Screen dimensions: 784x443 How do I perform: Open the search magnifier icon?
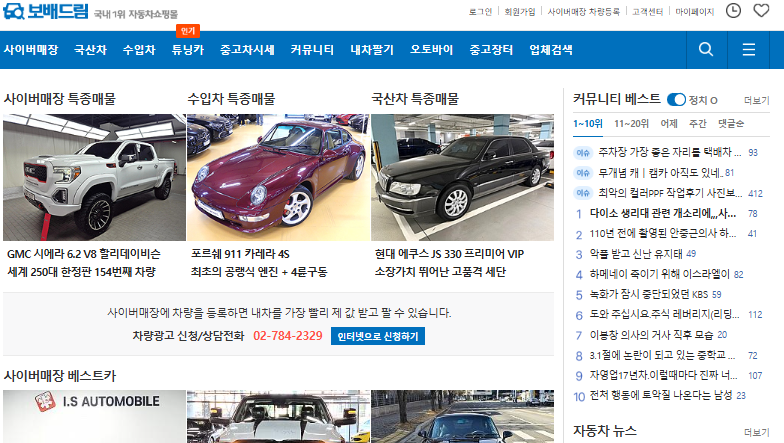click(x=706, y=50)
